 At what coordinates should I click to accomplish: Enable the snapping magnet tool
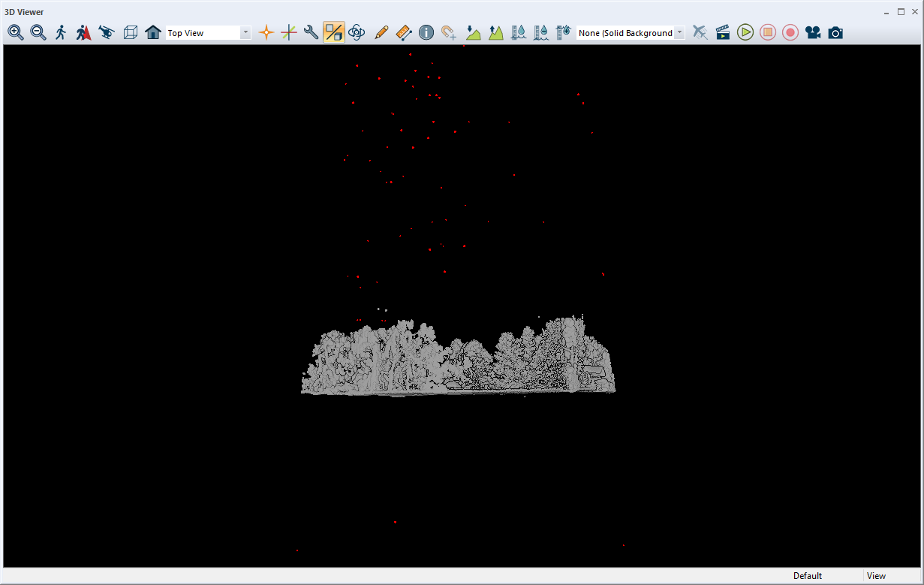(x=448, y=32)
